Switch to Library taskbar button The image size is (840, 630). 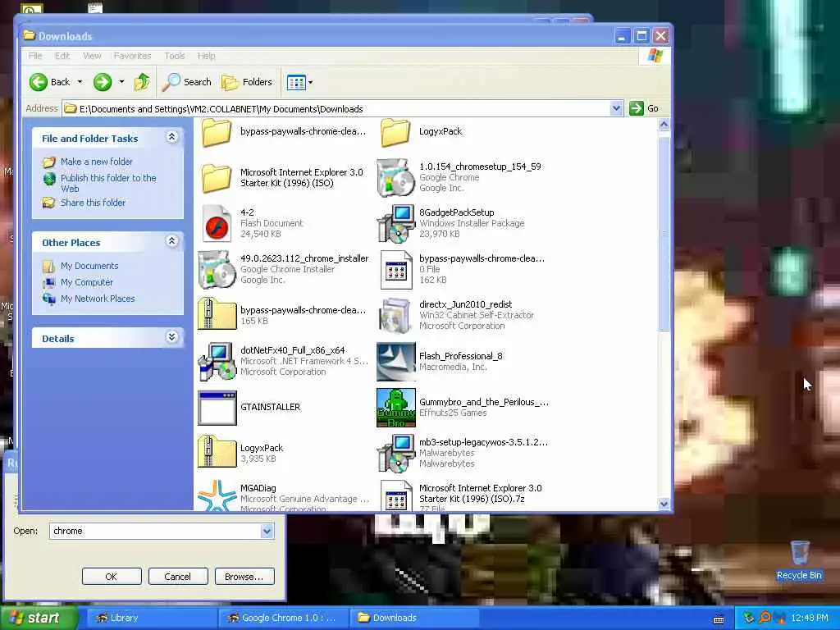pyautogui.click(x=152, y=618)
